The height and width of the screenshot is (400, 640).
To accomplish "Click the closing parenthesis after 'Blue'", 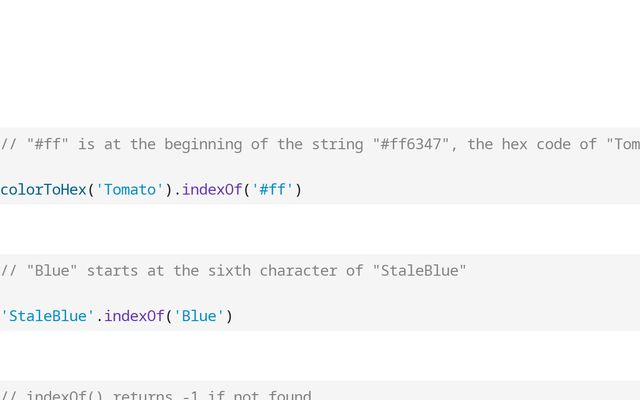I will [x=229, y=316].
